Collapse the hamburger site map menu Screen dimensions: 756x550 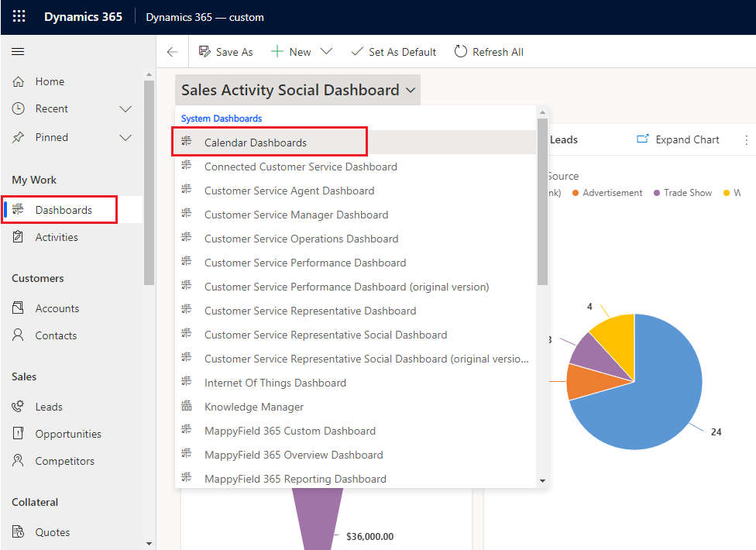(18, 52)
